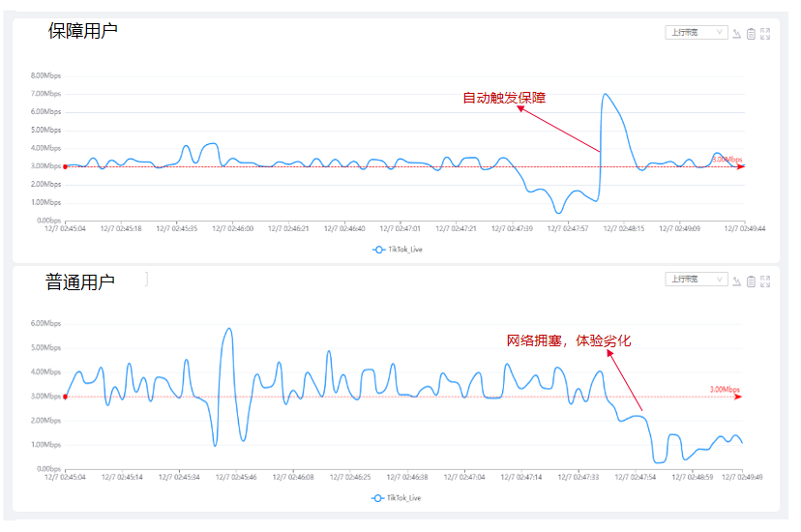Viewport: 801px width, 532px height.
Task: Open 上行带宽 dropdown in 普通用户 panel
Action: pyautogui.click(x=696, y=280)
